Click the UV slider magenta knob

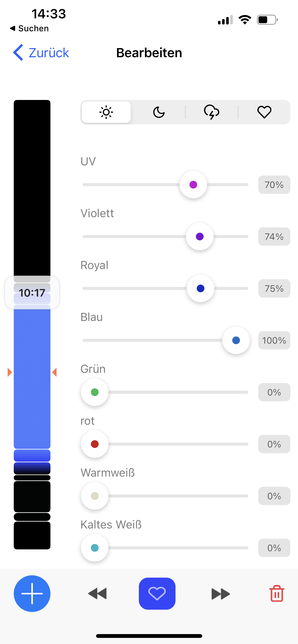click(193, 185)
